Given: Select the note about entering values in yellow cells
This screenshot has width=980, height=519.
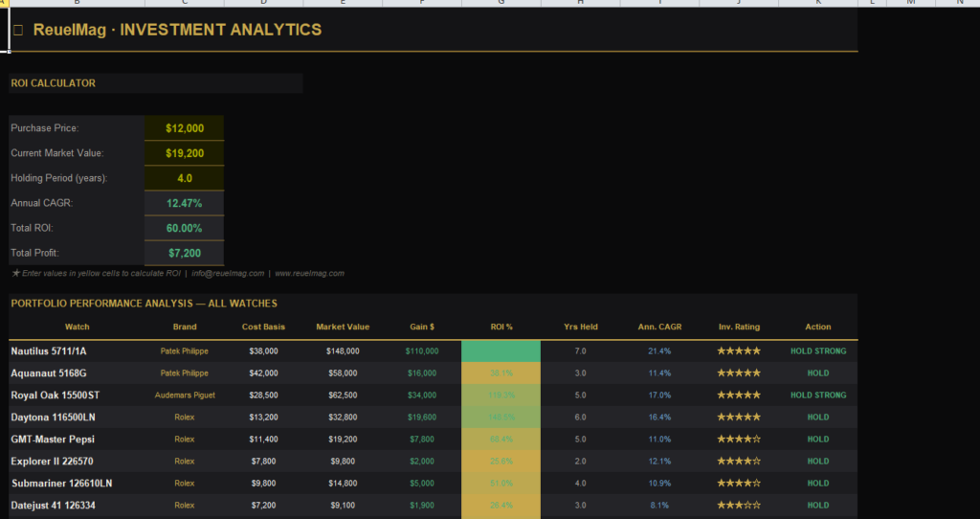Looking at the screenshot, I should pos(178,273).
